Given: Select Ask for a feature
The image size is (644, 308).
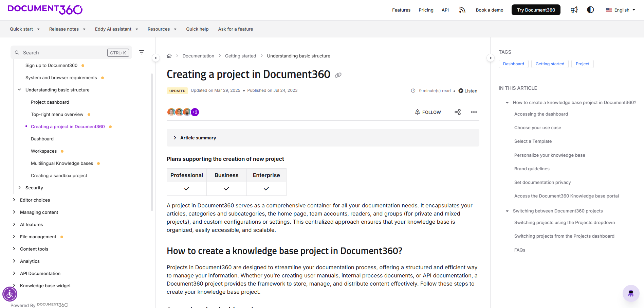Looking at the screenshot, I should click(x=236, y=29).
